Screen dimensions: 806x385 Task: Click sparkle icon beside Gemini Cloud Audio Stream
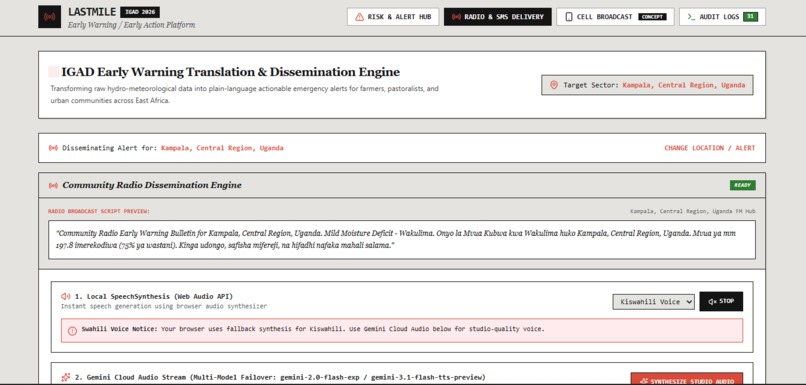pos(65,377)
